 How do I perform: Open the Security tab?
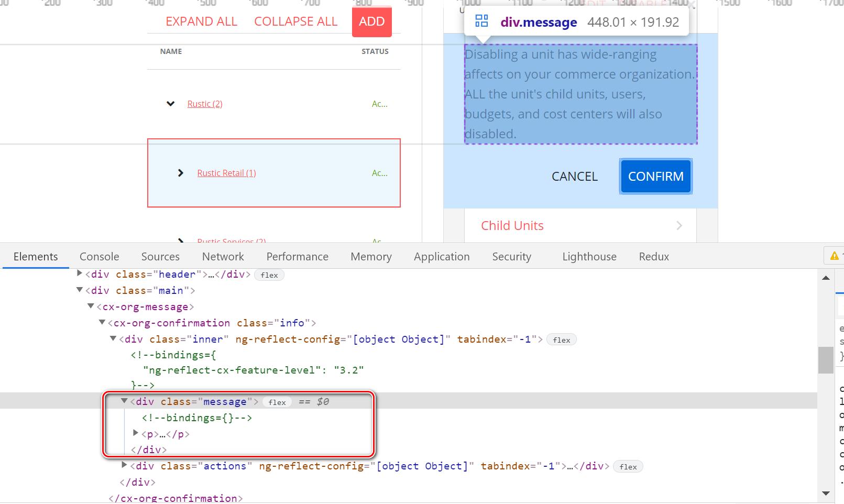point(511,257)
